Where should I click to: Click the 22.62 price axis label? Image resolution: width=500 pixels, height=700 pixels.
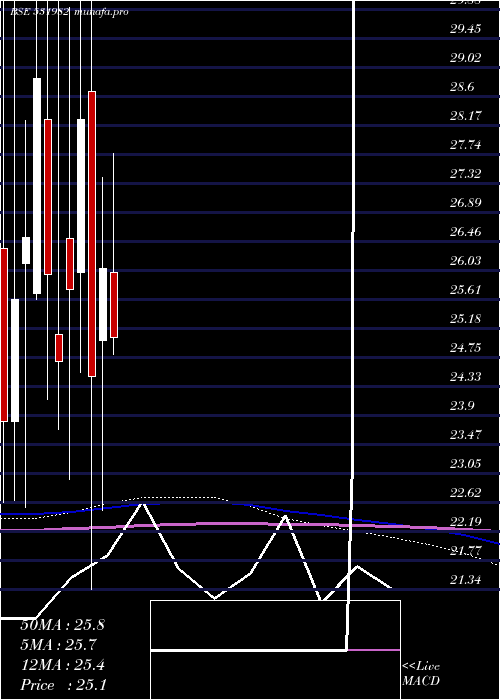[466, 492]
